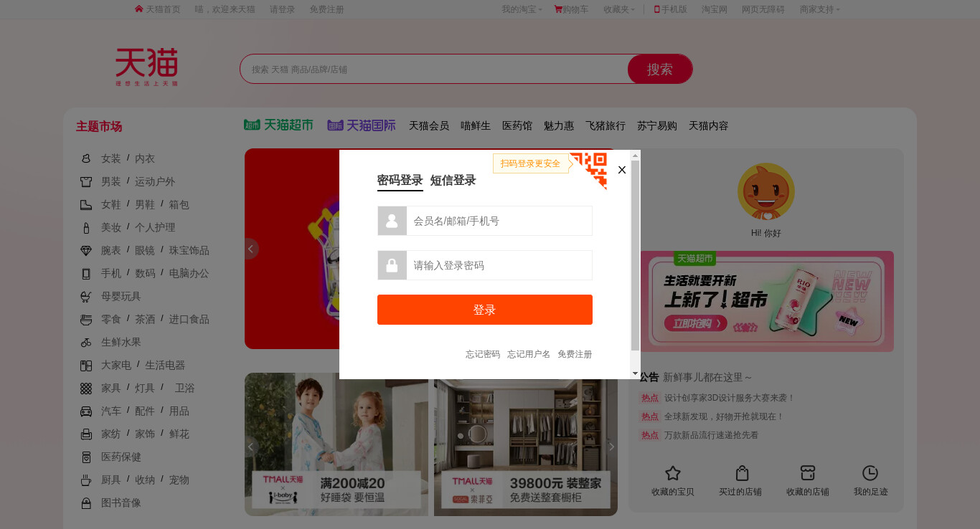Open 我的足迹 clock icon
The height and width of the screenshot is (529, 980).
coord(870,473)
